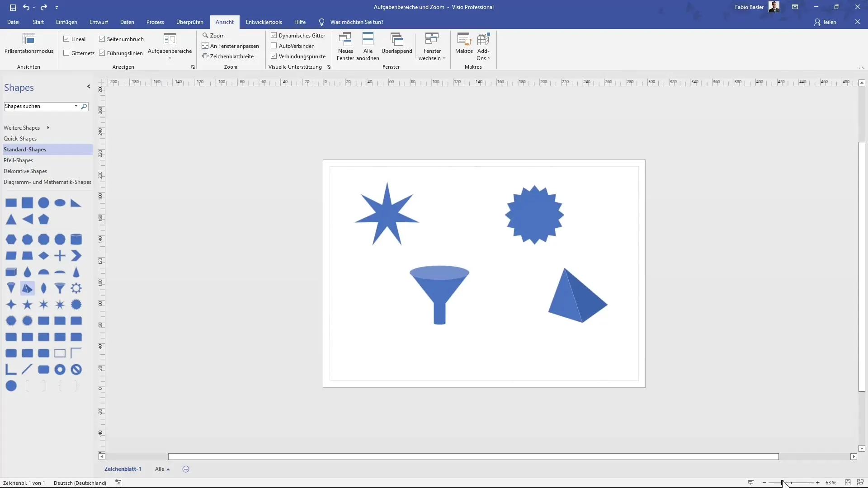Click the Save icon in the title bar
868x488 pixels.
pos(13,7)
